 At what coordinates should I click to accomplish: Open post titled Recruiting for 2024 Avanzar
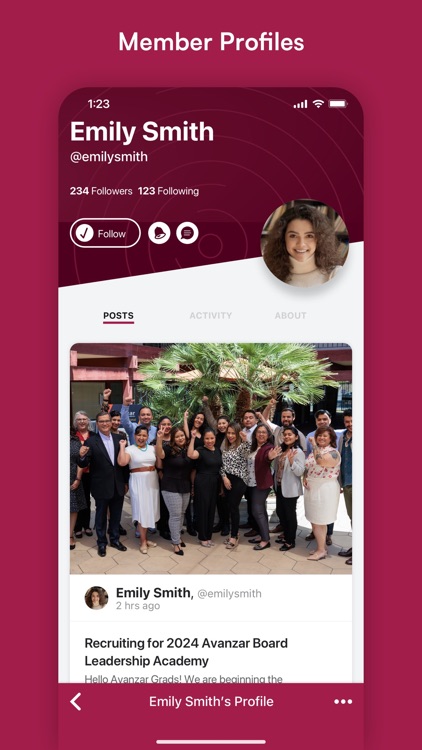click(x=186, y=652)
